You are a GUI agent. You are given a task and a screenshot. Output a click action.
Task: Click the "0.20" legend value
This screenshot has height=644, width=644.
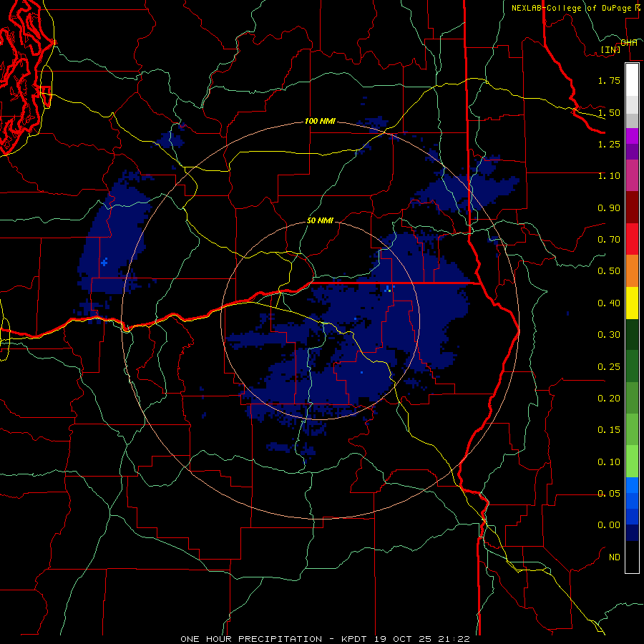click(x=609, y=399)
